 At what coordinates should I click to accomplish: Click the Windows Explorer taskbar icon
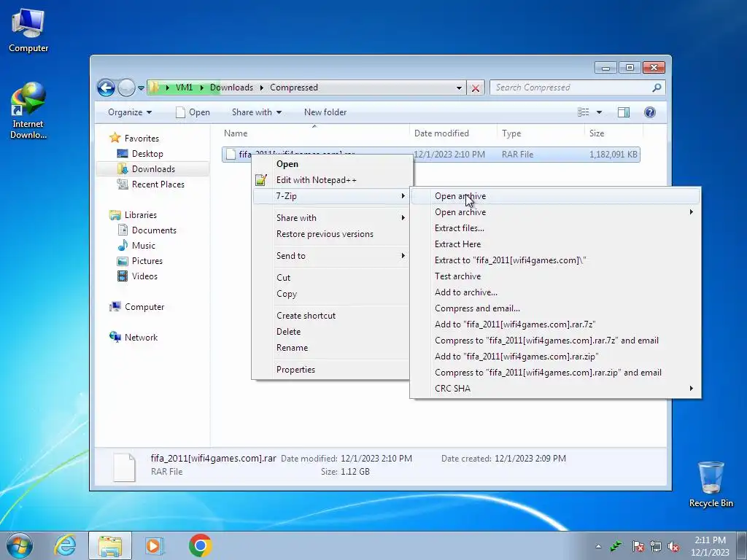coord(110,545)
